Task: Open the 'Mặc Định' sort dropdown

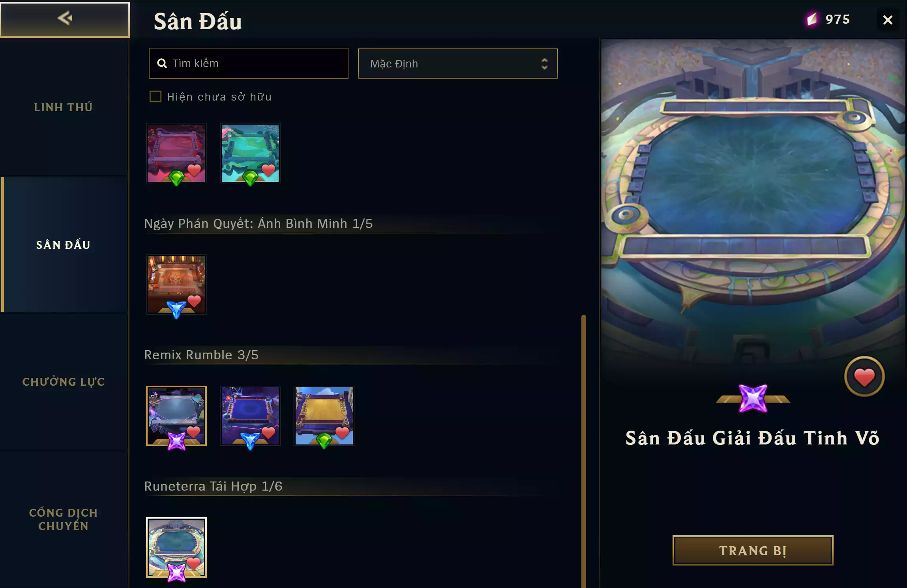Action: click(x=457, y=63)
